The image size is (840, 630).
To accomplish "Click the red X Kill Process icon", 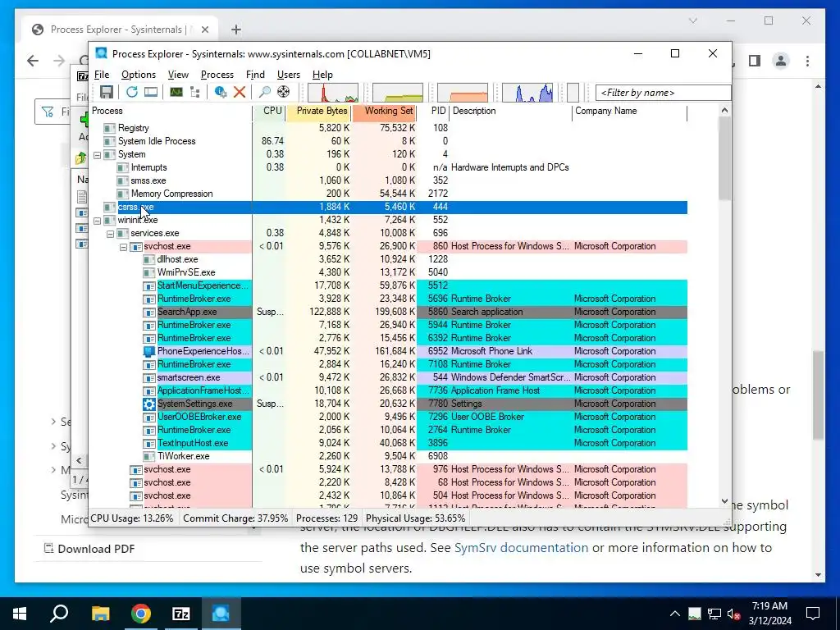I will coord(240,92).
